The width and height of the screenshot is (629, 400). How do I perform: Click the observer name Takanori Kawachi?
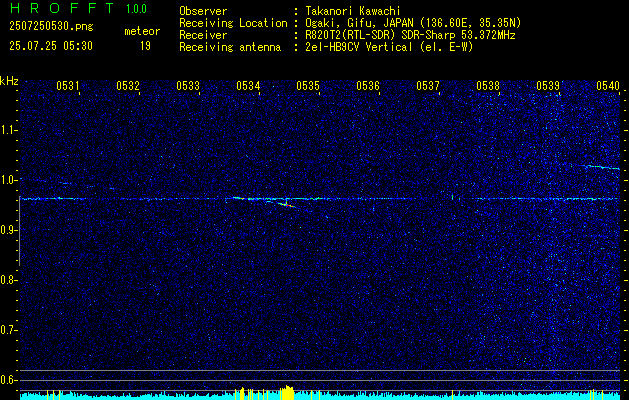coord(353,11)
